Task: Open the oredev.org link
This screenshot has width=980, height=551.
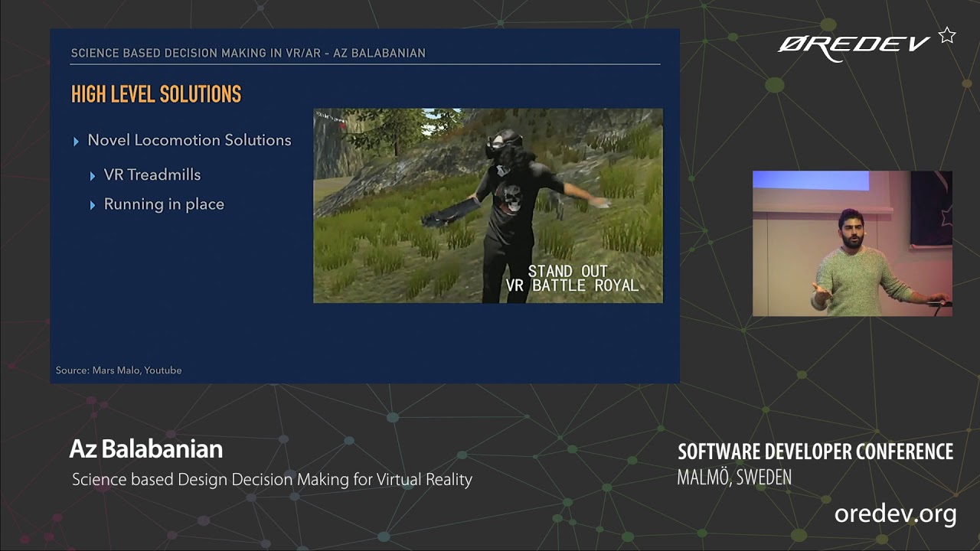Action: click(x=895, y=514)
